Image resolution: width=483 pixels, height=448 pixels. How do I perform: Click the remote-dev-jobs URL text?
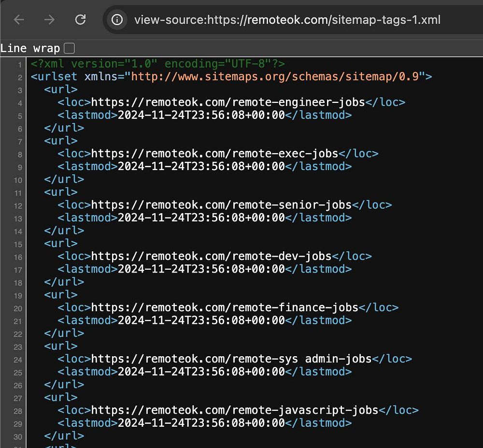(211, 256)
